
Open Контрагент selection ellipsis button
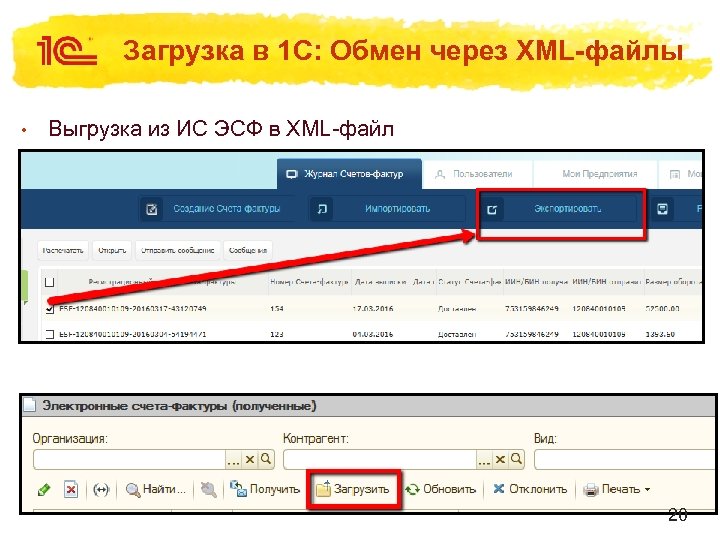484,459
